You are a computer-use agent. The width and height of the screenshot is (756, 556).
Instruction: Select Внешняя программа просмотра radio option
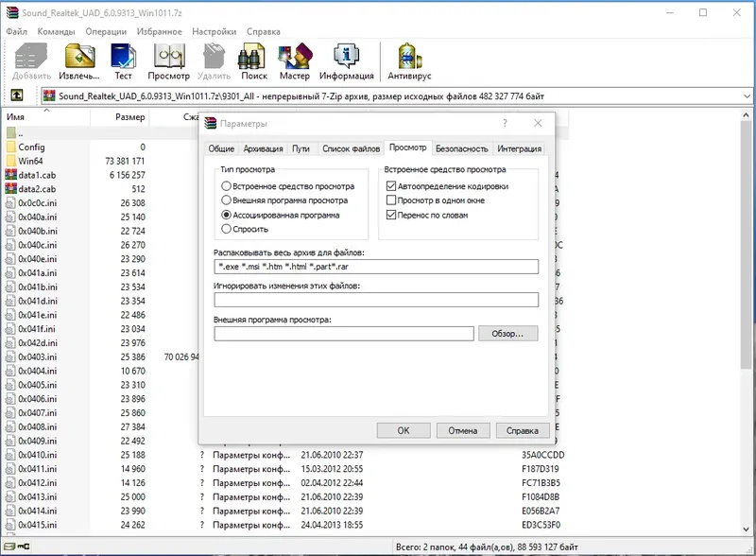[x=226, y=200]
